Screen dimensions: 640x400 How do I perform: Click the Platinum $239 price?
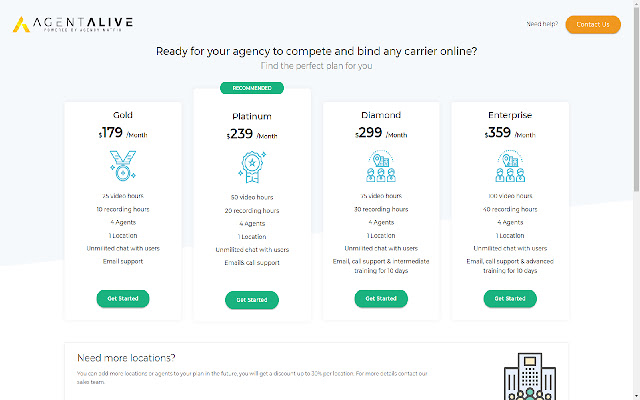[251, 134]
